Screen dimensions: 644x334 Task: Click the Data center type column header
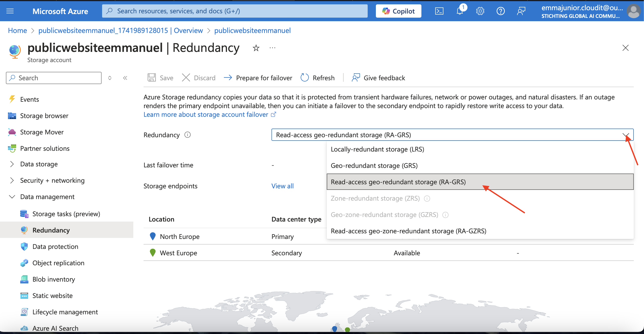[296, 219]
